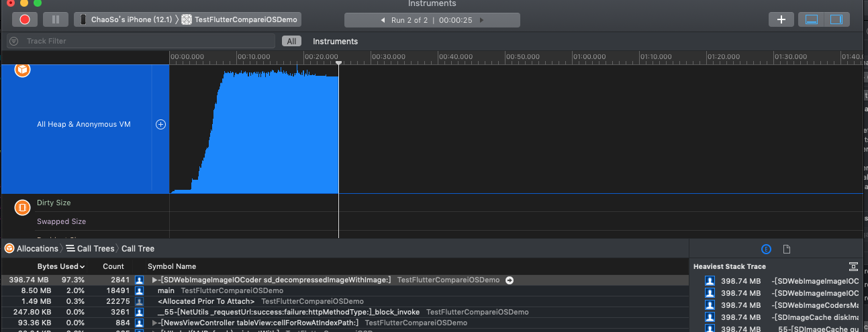
Task: Open the Call Trees breadcrumb menu
Action: click(91, 248)
